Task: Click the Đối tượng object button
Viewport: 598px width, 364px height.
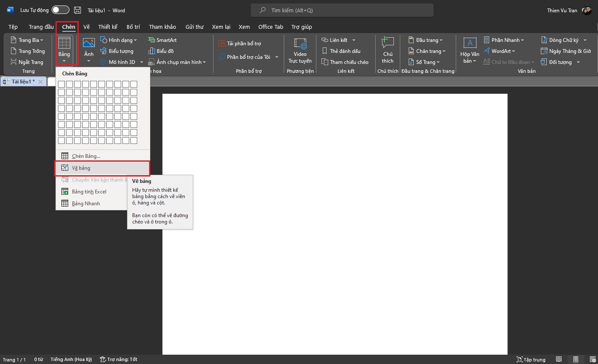Action: tap(556, 62)
